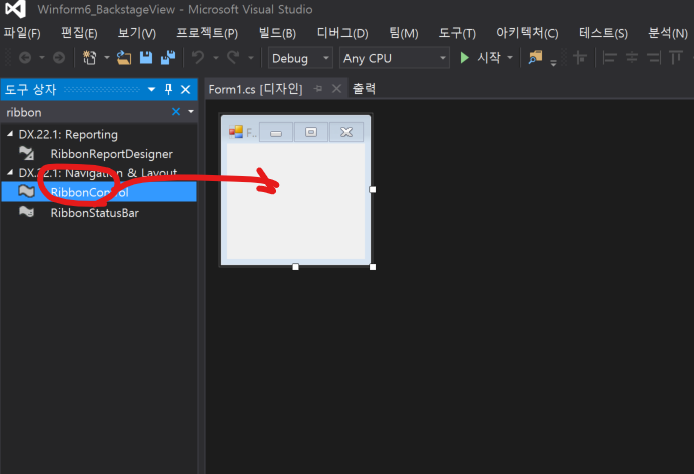Click the form's bottom-right corner resize handle
Viewport: 694px width, 474px height.
pos(373,267)
